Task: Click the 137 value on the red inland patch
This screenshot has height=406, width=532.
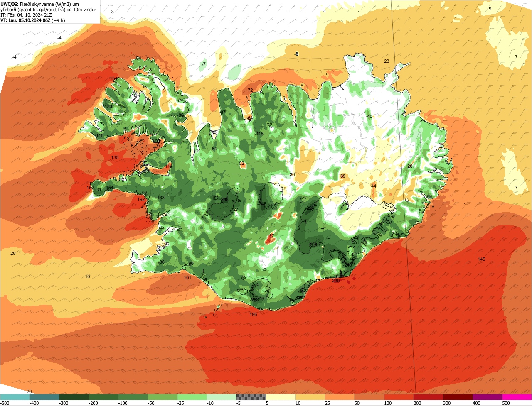Action: click(270, 236)
